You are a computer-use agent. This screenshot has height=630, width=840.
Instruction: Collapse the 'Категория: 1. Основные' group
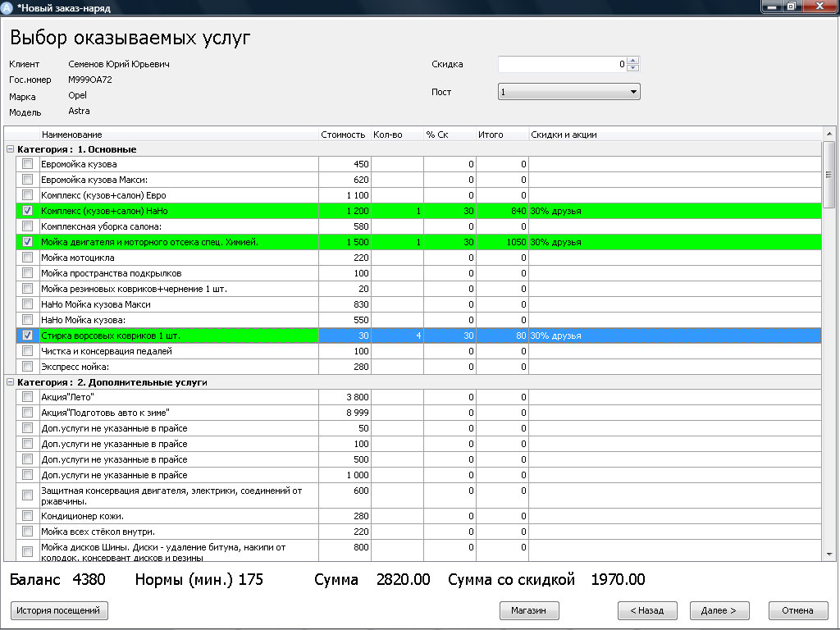pos(11,149)
